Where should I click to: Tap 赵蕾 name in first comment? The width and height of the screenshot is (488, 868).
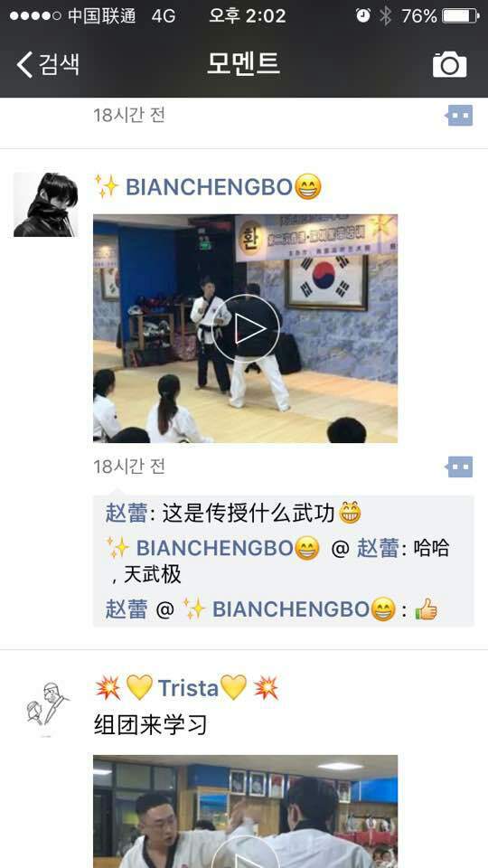click(x=127, y=514)
